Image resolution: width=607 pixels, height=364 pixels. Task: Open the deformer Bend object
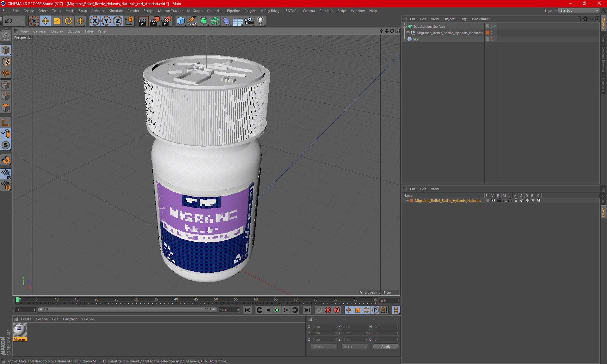(x=226, y=21)
